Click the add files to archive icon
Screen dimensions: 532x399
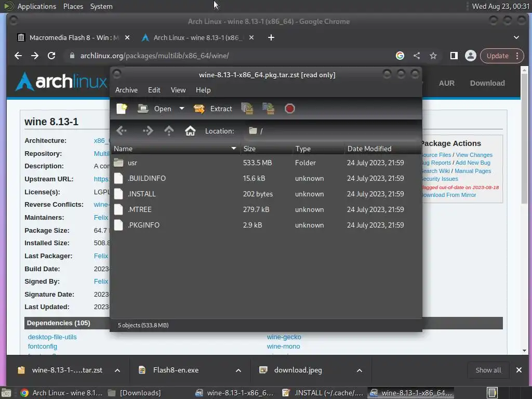tap(247, 109)
